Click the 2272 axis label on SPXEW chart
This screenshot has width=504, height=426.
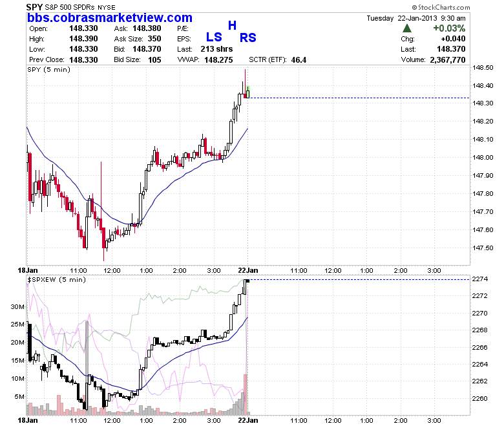(x=480, y=296)
